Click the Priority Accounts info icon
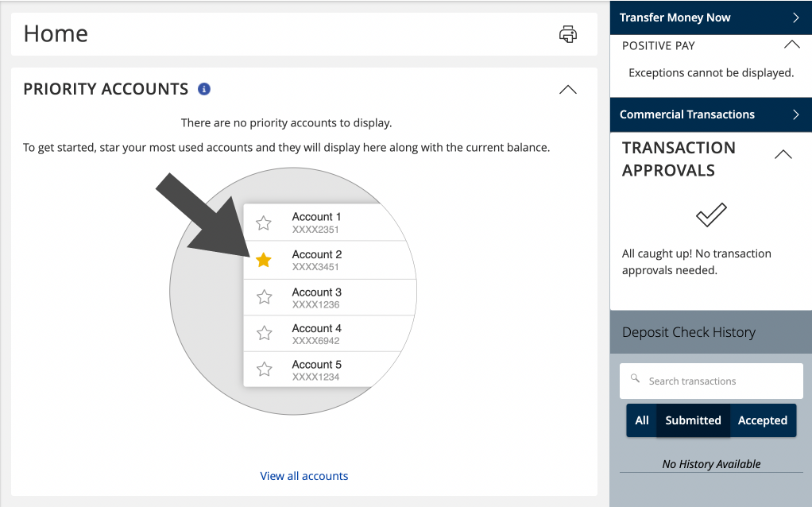 [204, 89]
